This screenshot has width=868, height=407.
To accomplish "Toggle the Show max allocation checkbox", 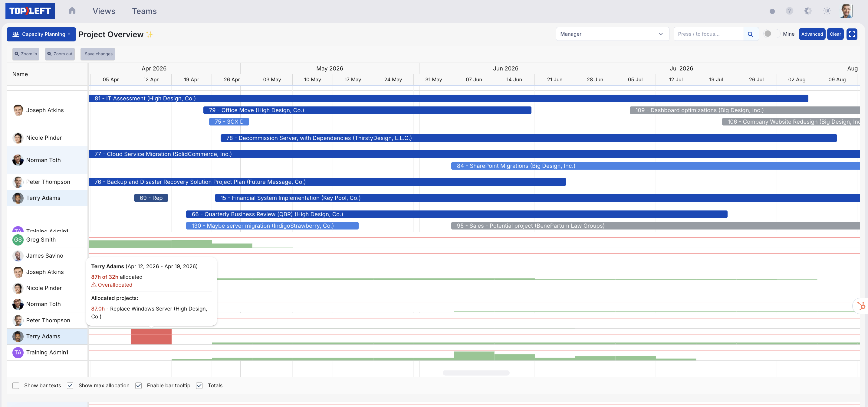I will (70, 386).
